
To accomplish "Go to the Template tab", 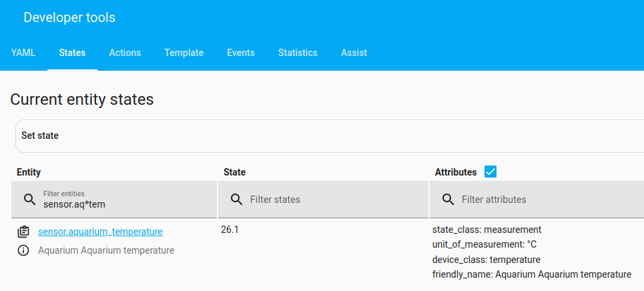I will pyautogui.click(x=184, y=53).
